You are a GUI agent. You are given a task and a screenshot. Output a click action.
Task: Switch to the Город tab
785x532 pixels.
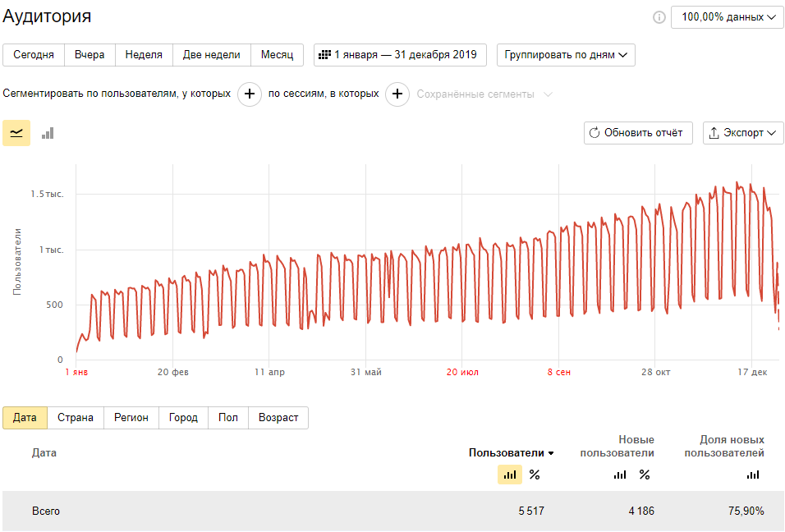(183, 418)
